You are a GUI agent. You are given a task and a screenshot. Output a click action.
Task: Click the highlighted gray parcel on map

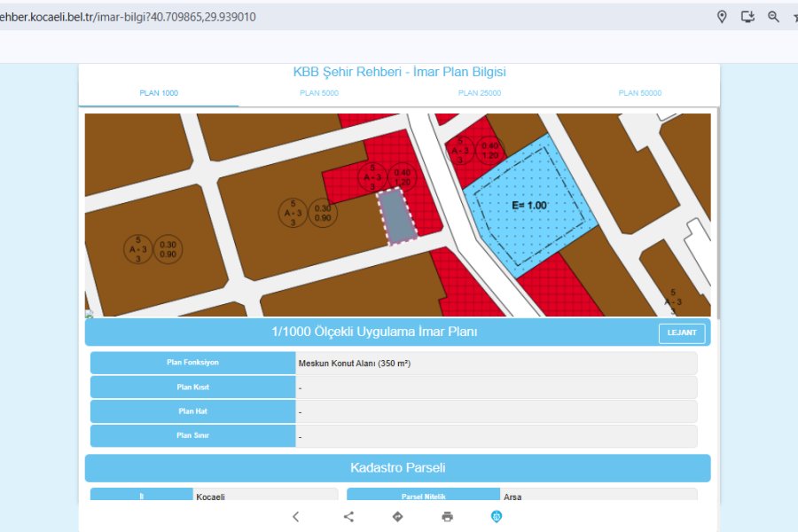[x=397, y=215]
